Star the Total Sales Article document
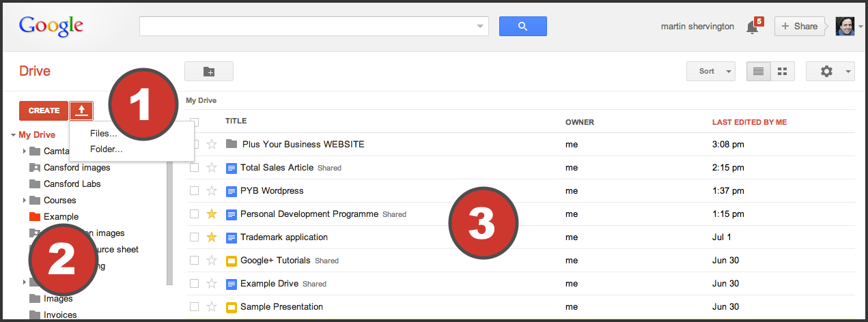The width and height of the screenshot is (868, 322). pyautogui.click(x=212, y=167)
